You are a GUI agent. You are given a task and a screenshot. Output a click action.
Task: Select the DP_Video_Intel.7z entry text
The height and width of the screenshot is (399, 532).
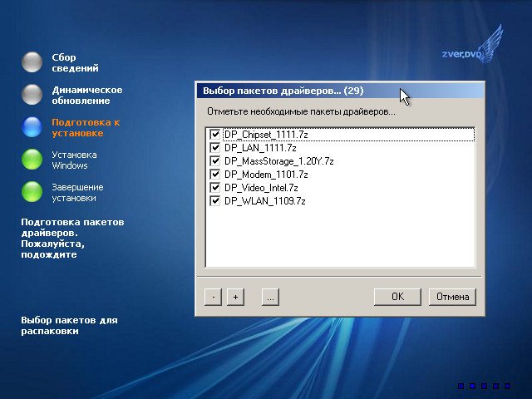261,188
